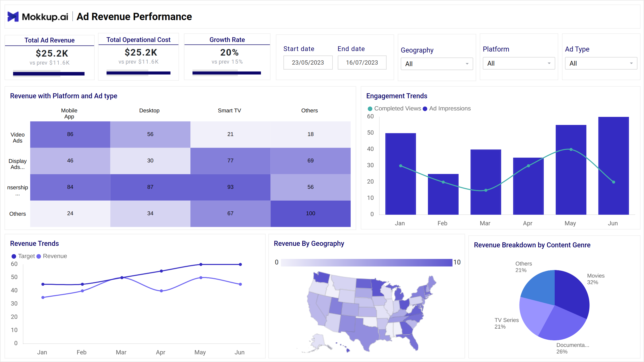Select heatmap cell with value 67
644x362 pixels.
pos(230,214)
